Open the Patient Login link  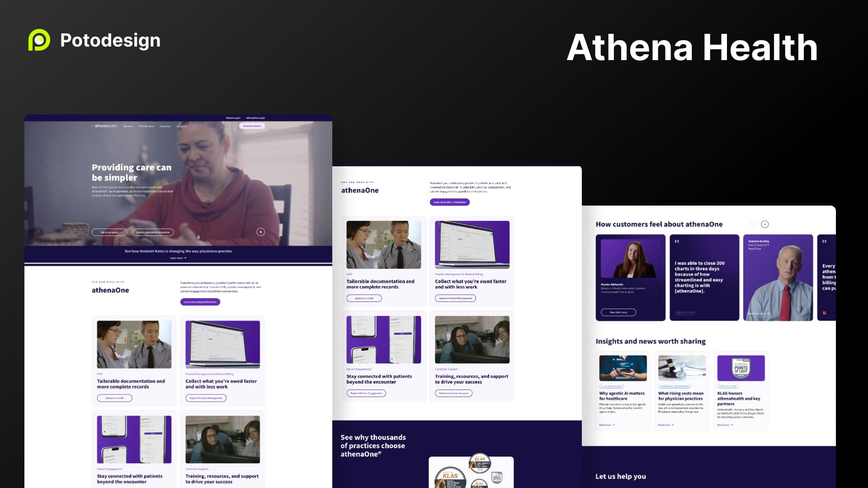(x=233, y=118)
